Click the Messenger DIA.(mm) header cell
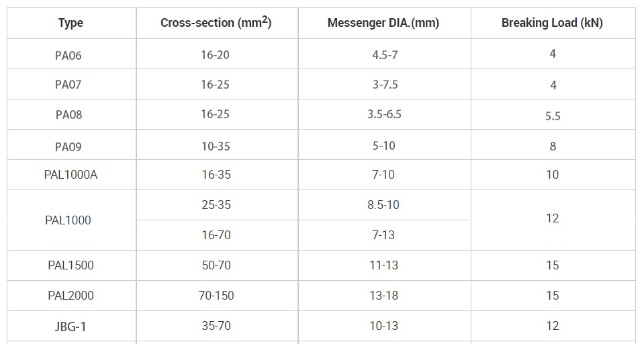This screenshot has width=644, height=344. tap(384, 23)
